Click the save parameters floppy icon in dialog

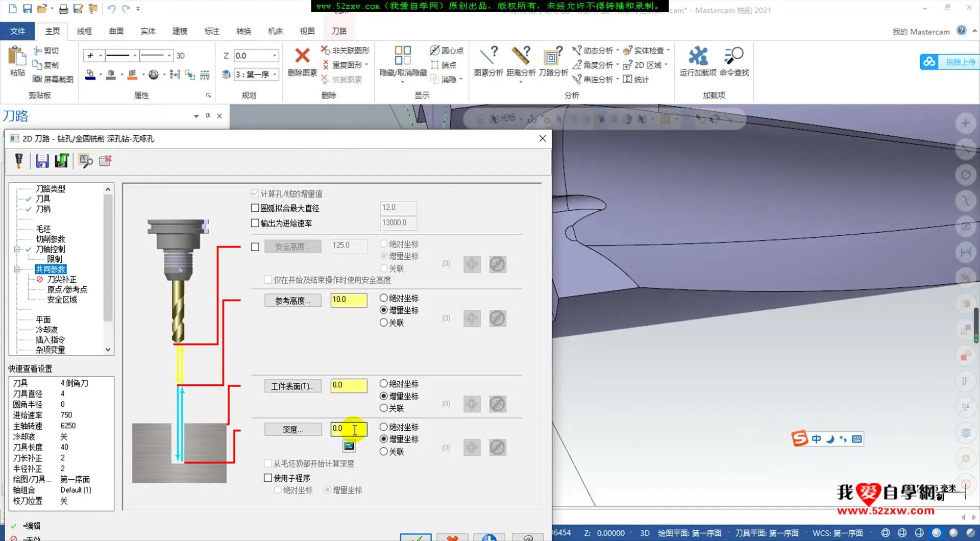[x=42, y=161]
